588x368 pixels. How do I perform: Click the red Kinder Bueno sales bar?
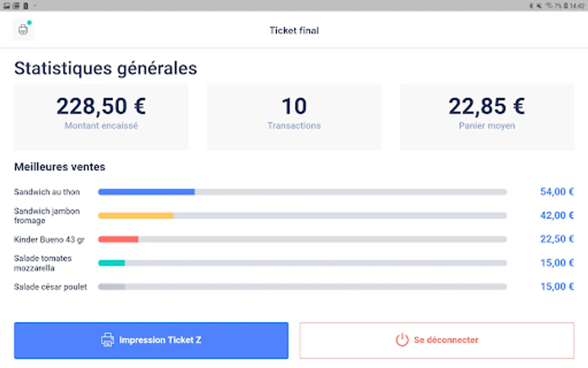[118, 239]
